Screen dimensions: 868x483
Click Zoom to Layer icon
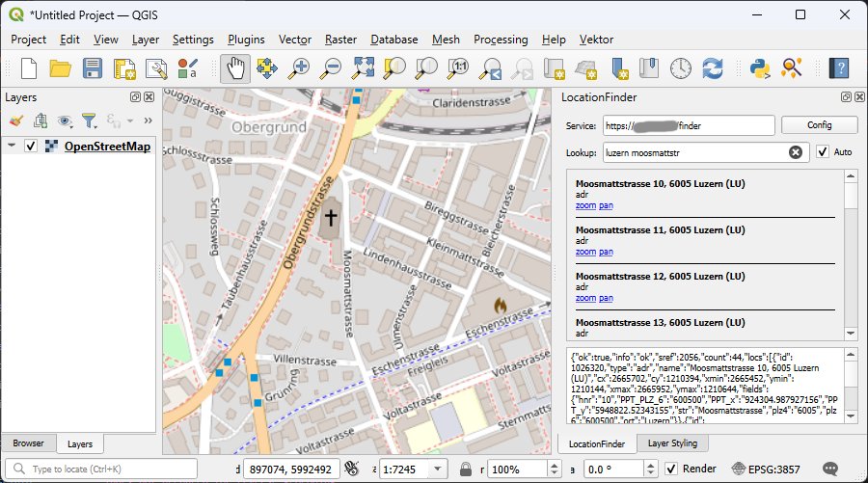tap(427, 68)
